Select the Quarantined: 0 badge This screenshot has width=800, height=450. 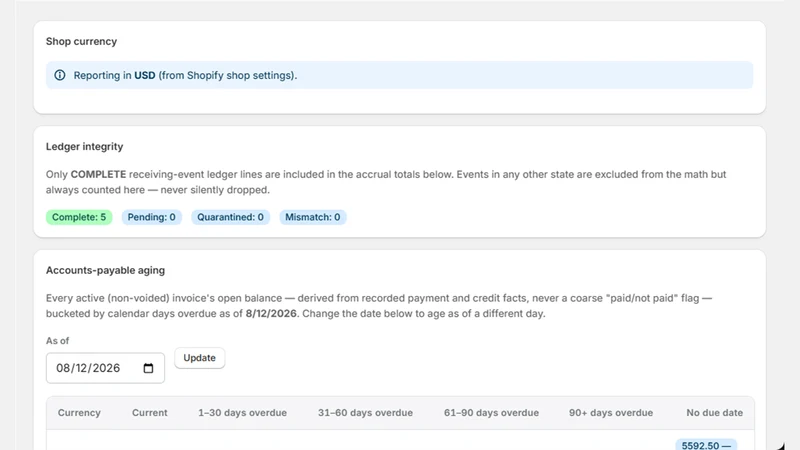click(x=231, y=217)
